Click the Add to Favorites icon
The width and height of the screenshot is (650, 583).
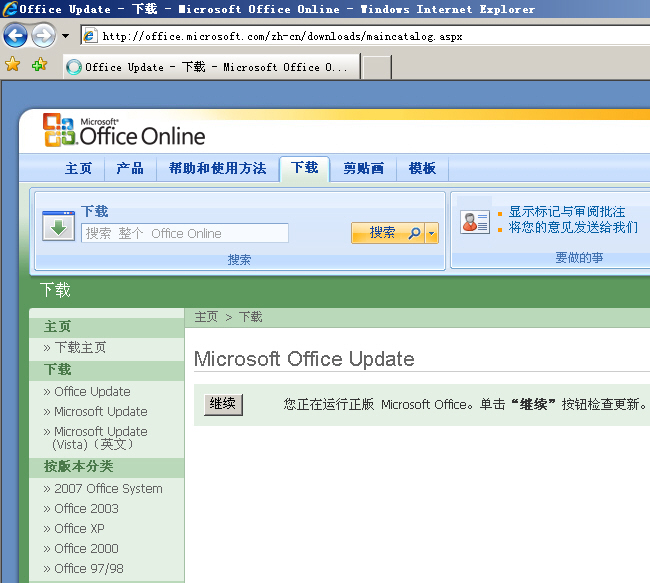39,64
